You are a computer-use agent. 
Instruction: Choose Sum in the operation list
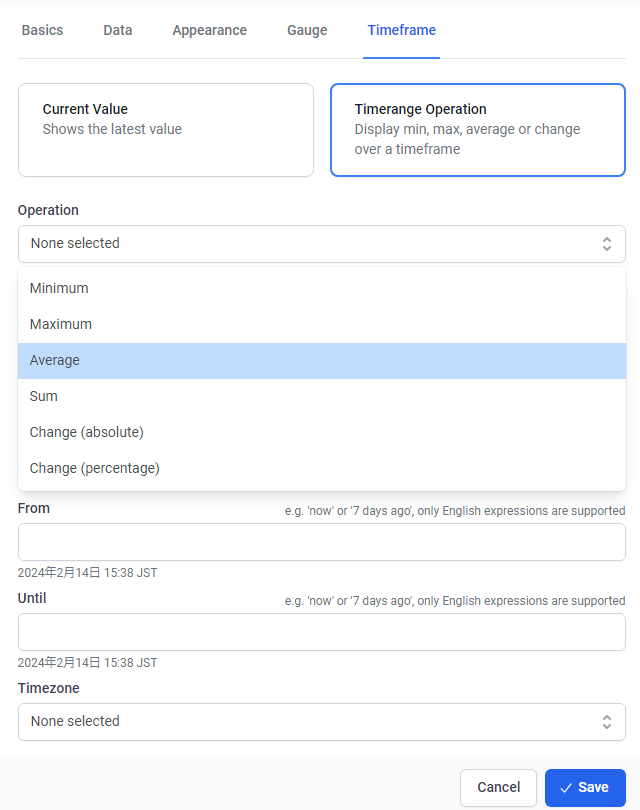[44, 397]
